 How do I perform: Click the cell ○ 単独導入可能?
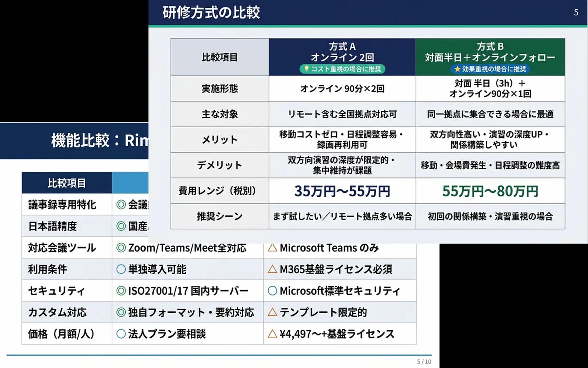[187, 269]
